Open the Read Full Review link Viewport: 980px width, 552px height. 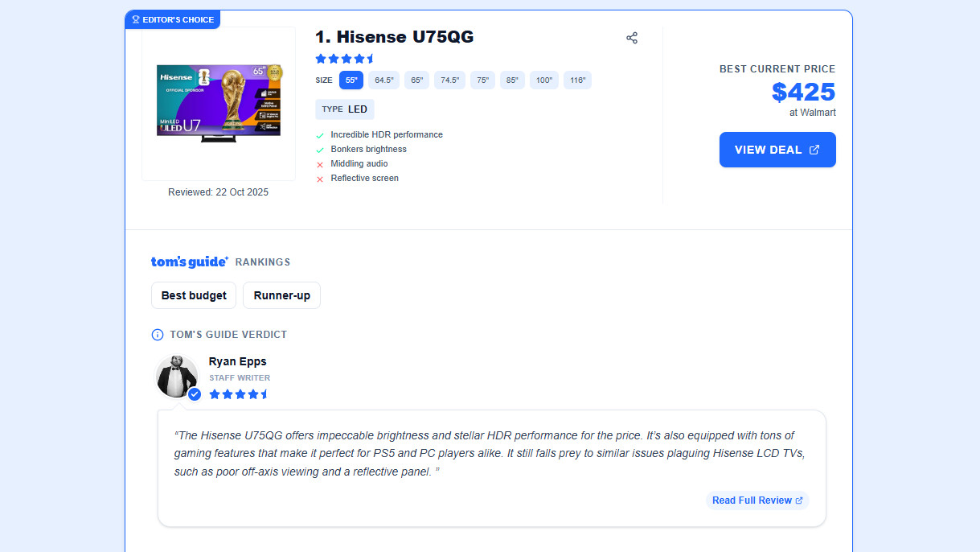tap(751, 500)
